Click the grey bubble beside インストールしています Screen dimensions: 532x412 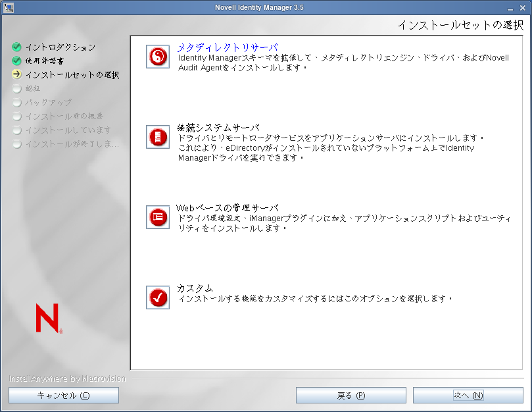16,130
